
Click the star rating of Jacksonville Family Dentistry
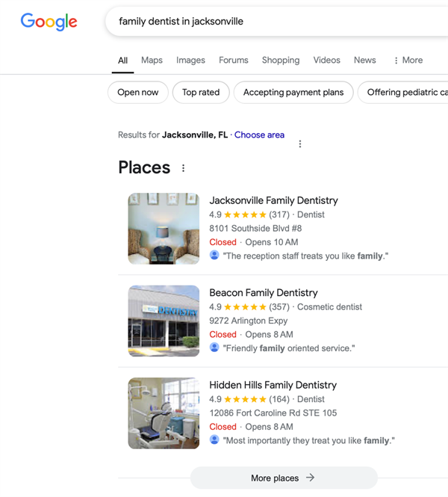tap(245, 214)
